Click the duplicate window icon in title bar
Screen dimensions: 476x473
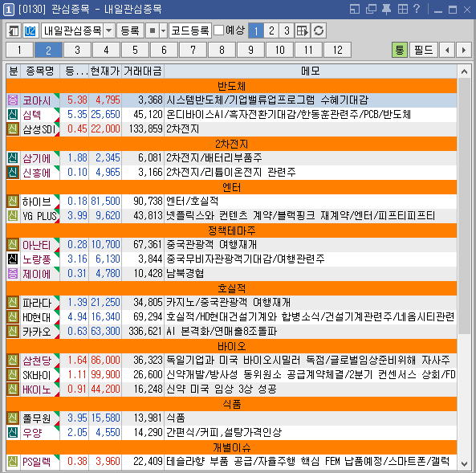pos(371,9)
